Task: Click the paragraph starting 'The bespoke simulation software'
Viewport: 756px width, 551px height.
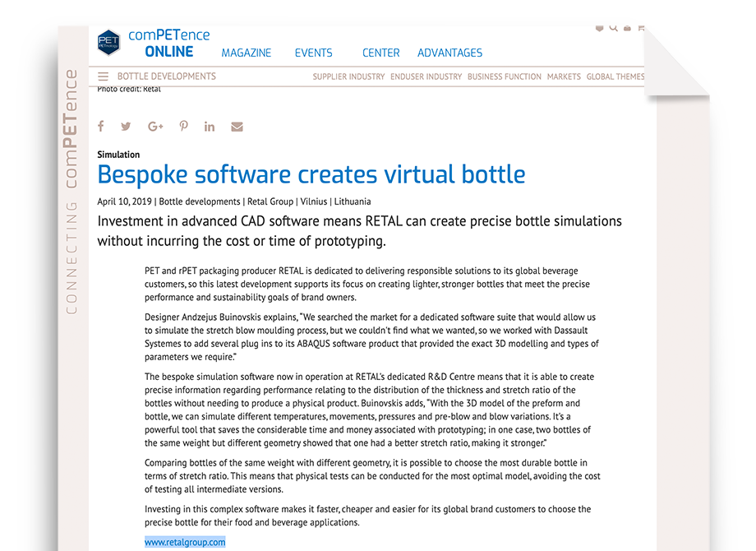Action: (369, 410)
